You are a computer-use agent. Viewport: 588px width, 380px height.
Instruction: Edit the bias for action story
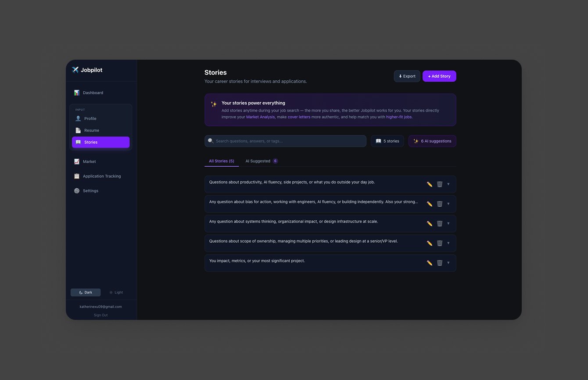point(430,204)
